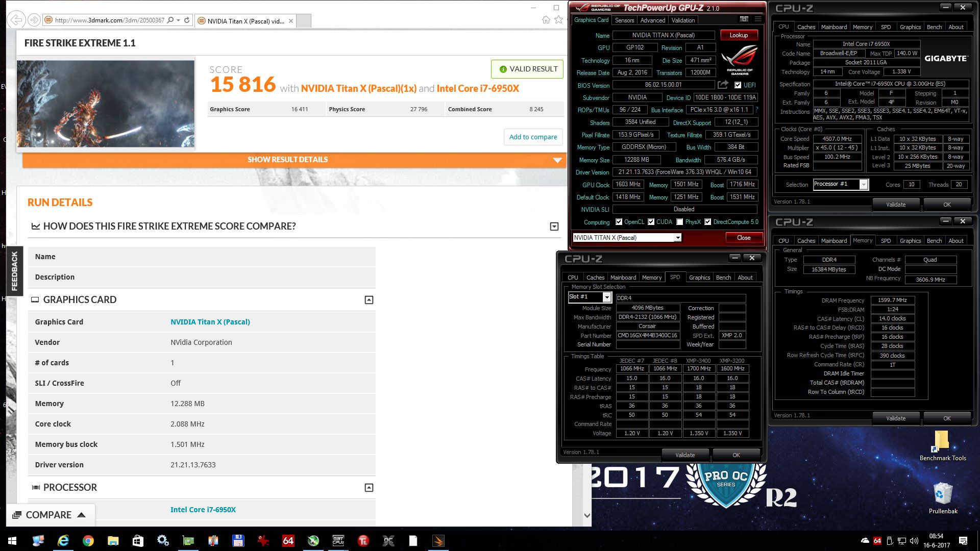This screenshot has width=980, height=551.
Task: Open File Explorer from the taskbar
Action: pyautogui.click(x=113, y=541)
